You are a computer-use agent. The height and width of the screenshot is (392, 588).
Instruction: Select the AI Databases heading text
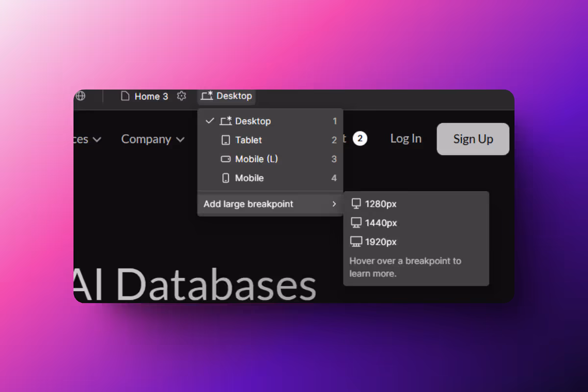click(x=195, y=284)
